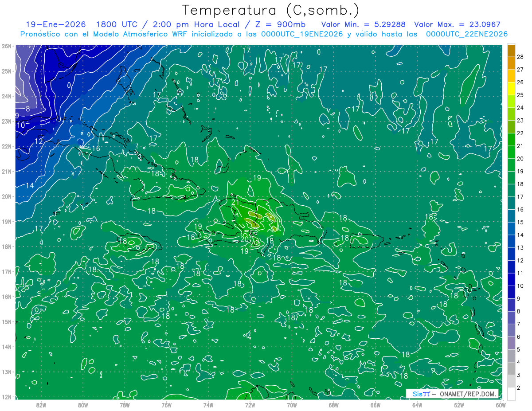The height and width of the screenshot is (411, 532).
Task: Click the contour label '21' over Hispaniola
Action: 235,202
